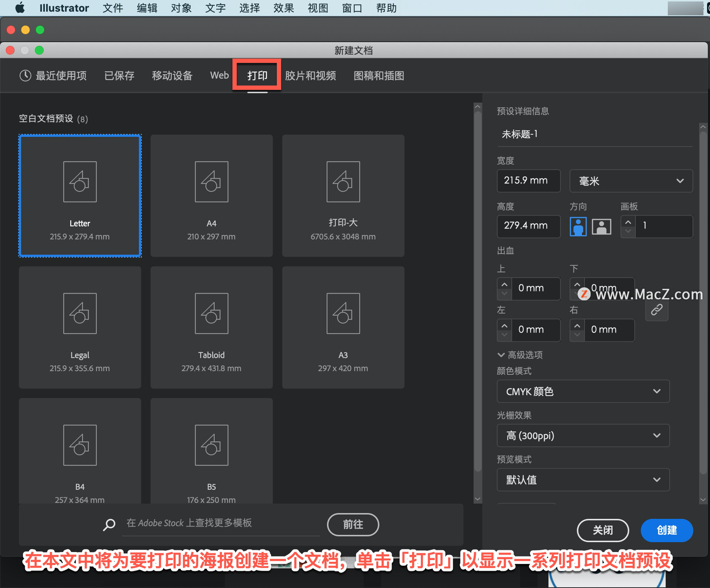This screenshot has width=710, height=588.
Task: Open the CMYK 颜色 color mode dropdown
Action: [583, 391]
